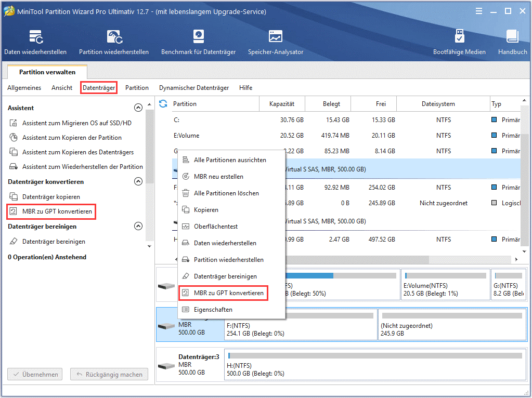The image size is (532, 398).
Task: Click the refresh icon beside Partition header
Action: click(x=163, y=104)
